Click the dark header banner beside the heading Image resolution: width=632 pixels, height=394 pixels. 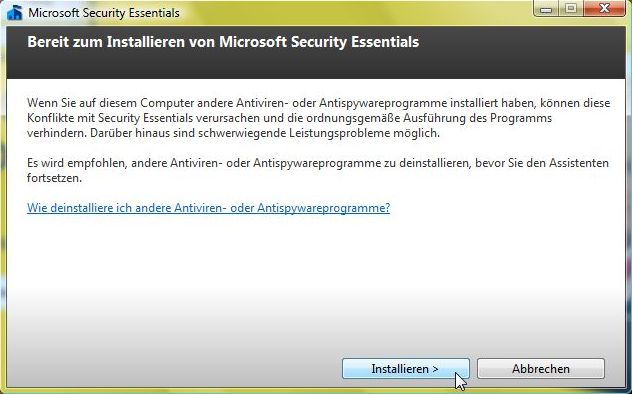(520, 52)
